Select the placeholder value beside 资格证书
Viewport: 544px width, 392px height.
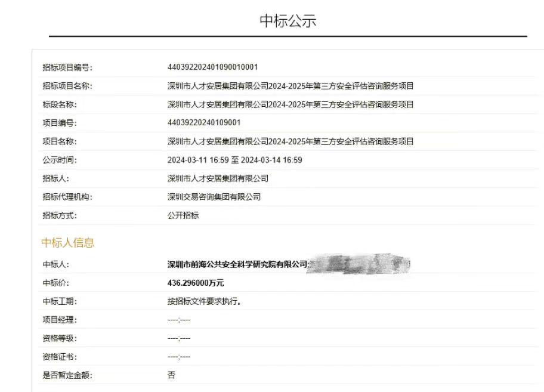coord(179,357)
